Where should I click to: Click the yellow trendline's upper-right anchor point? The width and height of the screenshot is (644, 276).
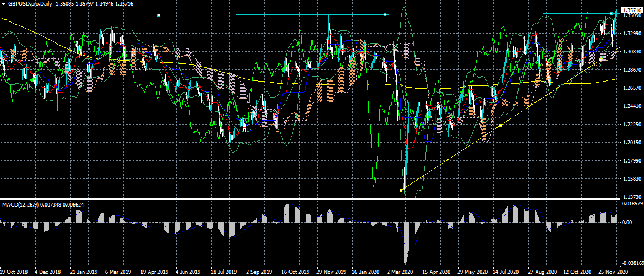point(600,60)
